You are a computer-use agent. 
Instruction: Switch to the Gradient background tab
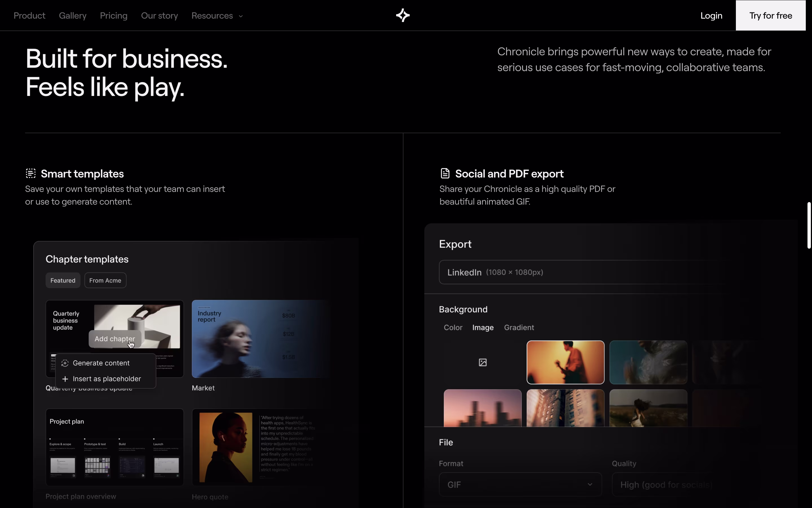[x=519, y=328]
